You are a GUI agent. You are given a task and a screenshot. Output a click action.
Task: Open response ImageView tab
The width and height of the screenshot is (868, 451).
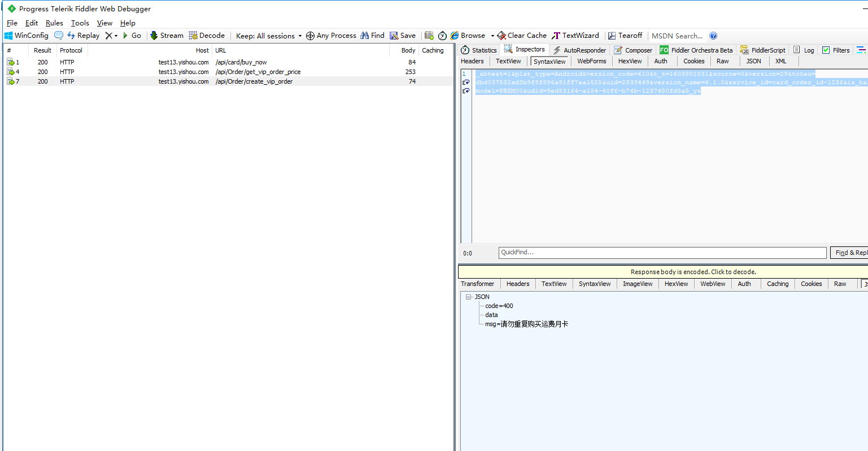tap(638, 284)
